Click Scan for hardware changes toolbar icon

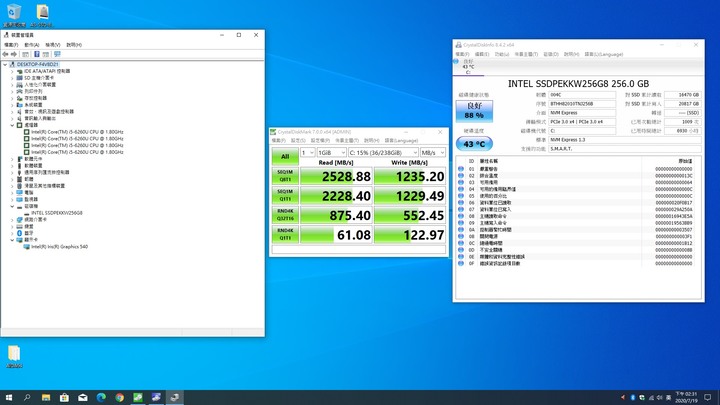[57, 54]
